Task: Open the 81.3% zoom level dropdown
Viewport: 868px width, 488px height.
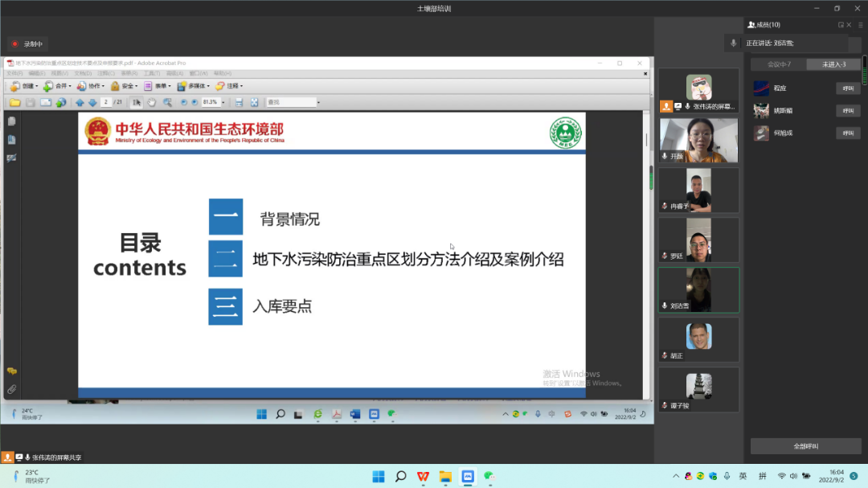Action: [x=224, y=103]
